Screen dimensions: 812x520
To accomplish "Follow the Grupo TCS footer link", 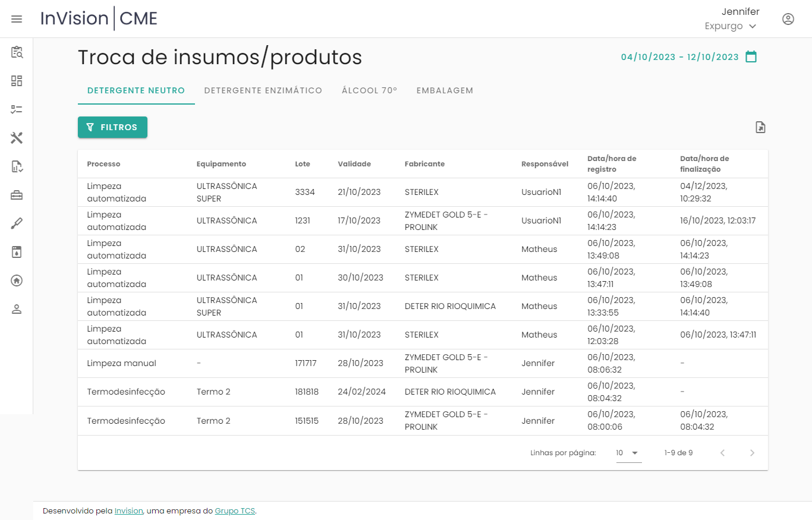I will tap(235, 510).
